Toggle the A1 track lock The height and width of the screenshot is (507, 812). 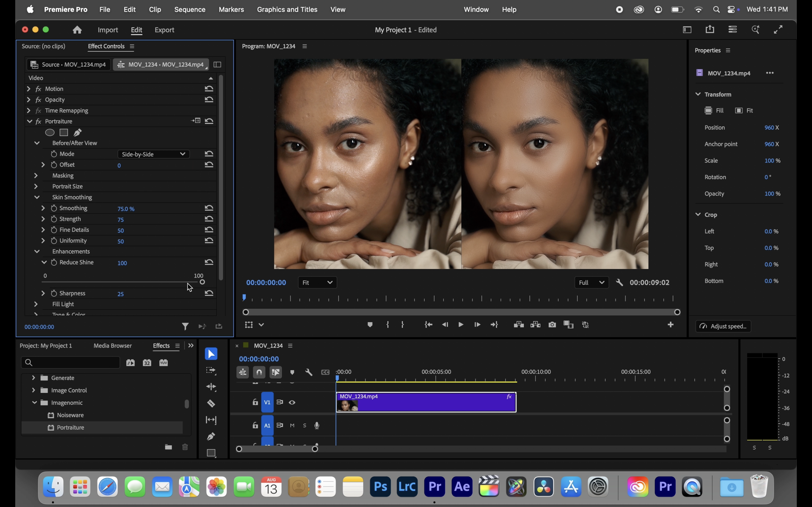click(255, 426)
